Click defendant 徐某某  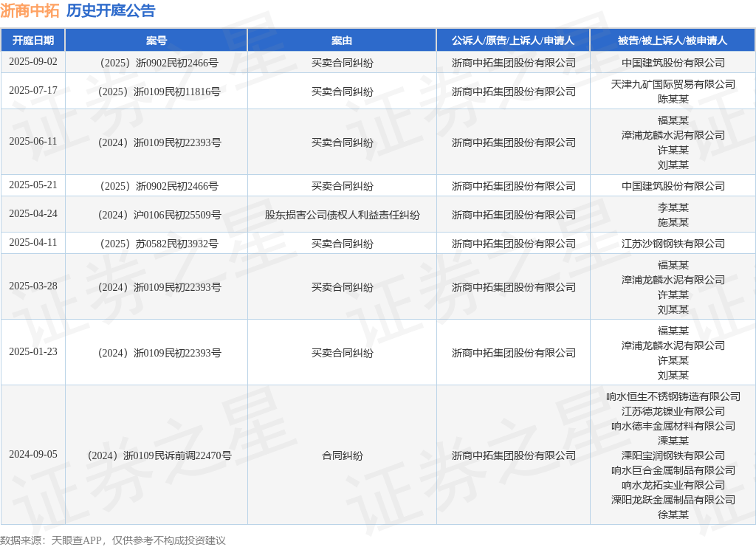tap(673, 515)
